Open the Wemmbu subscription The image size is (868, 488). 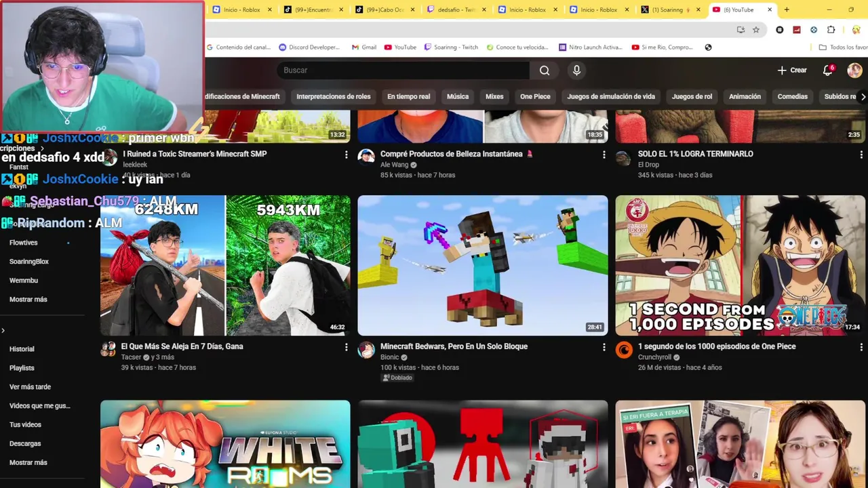pyautogui.click(x=24, y=281)
